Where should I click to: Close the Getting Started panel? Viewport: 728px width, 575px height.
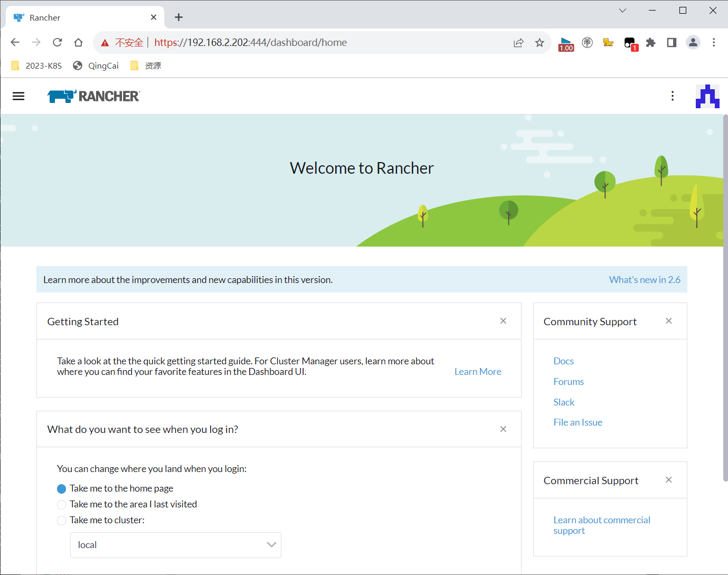(x=503, y=321)
